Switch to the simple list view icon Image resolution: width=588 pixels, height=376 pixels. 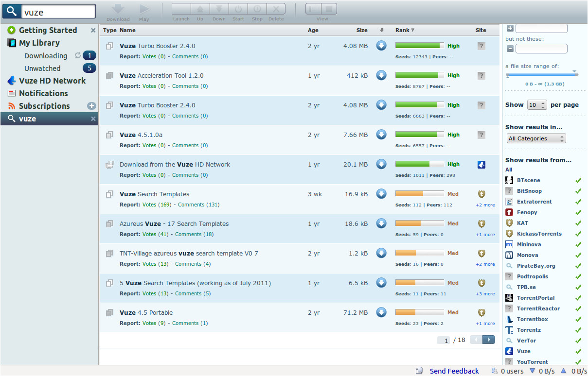click(313, 9)
